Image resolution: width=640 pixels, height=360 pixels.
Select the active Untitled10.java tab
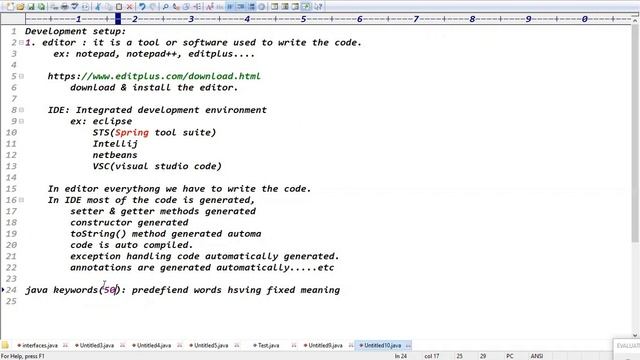point(382,345)
